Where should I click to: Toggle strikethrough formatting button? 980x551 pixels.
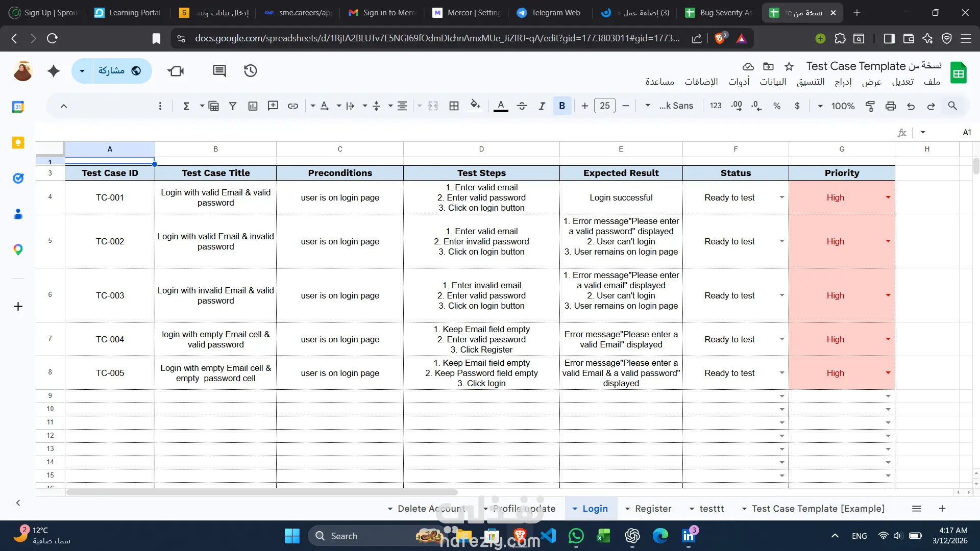522,106
